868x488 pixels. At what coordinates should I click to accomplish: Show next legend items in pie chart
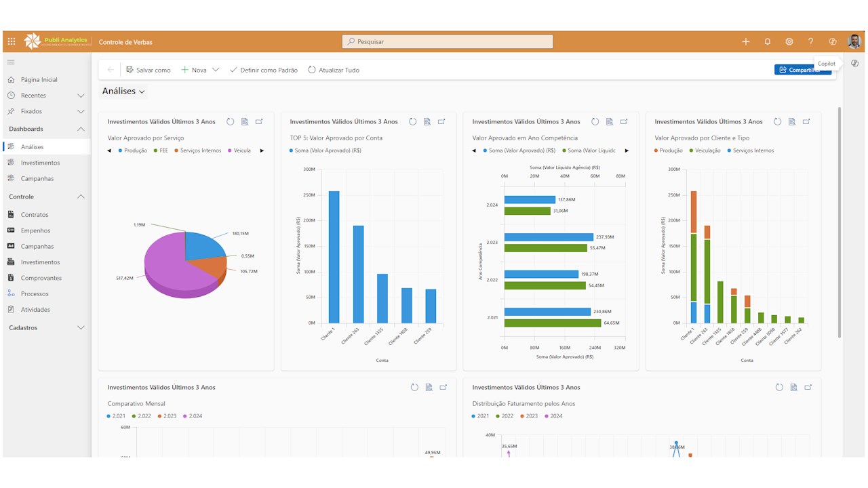(262, 150)
